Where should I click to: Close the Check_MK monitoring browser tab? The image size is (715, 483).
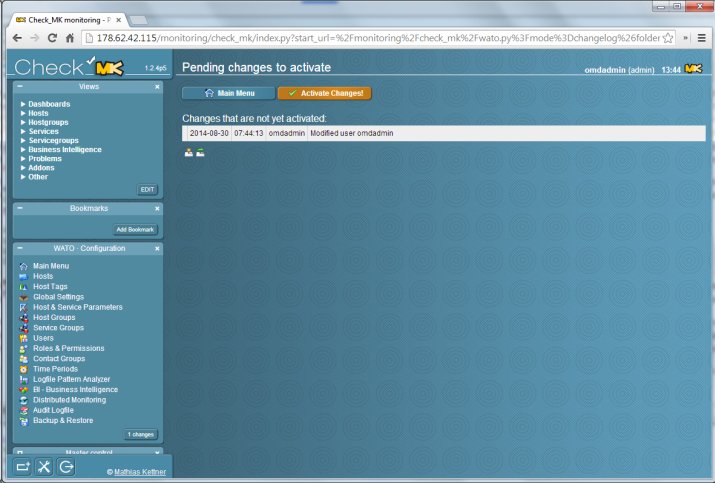tap(118, 20)
